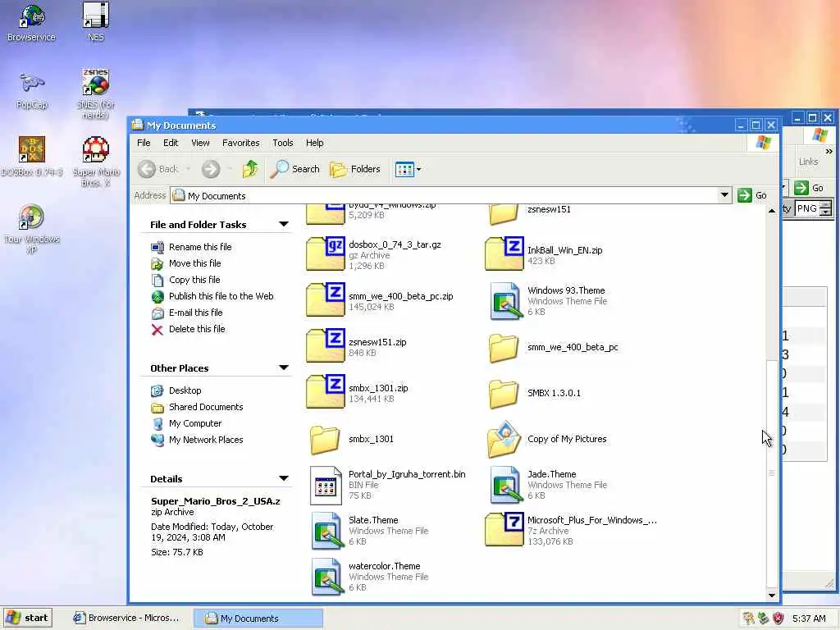Open the Views dropdown in toolbar

point(409,169)
